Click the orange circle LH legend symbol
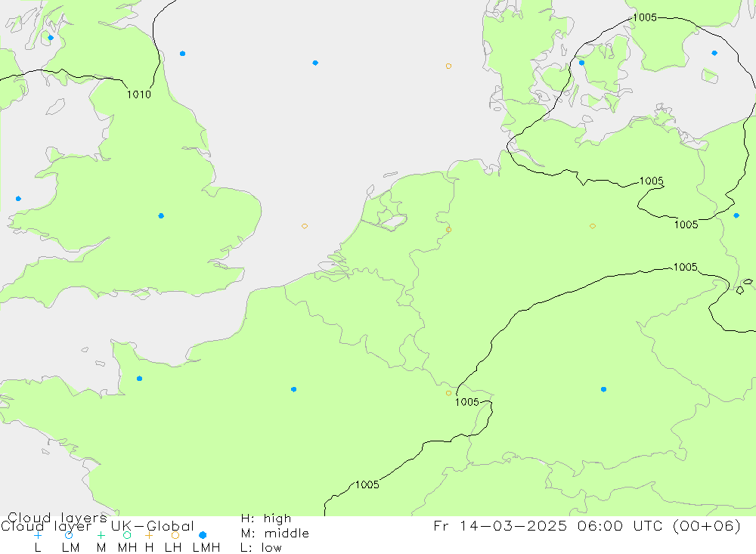The width and height of the screenshot is (756, 554). coord(175,535)
